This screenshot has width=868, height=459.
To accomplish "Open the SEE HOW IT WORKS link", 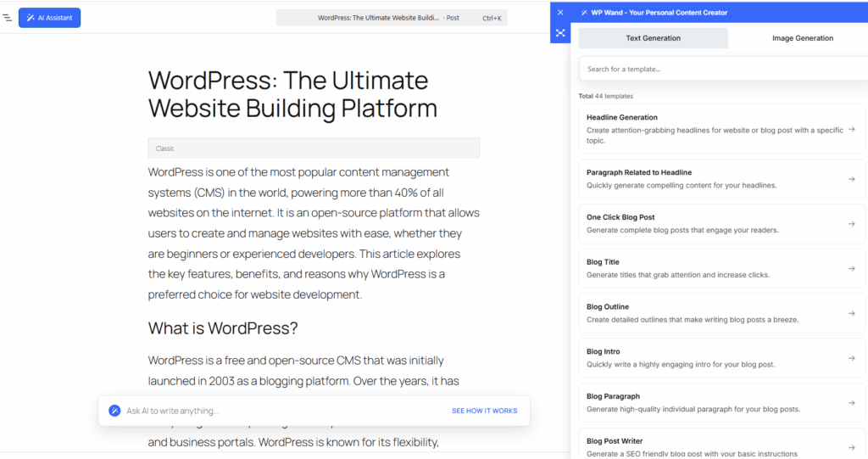I will click(x=484, y=411).
